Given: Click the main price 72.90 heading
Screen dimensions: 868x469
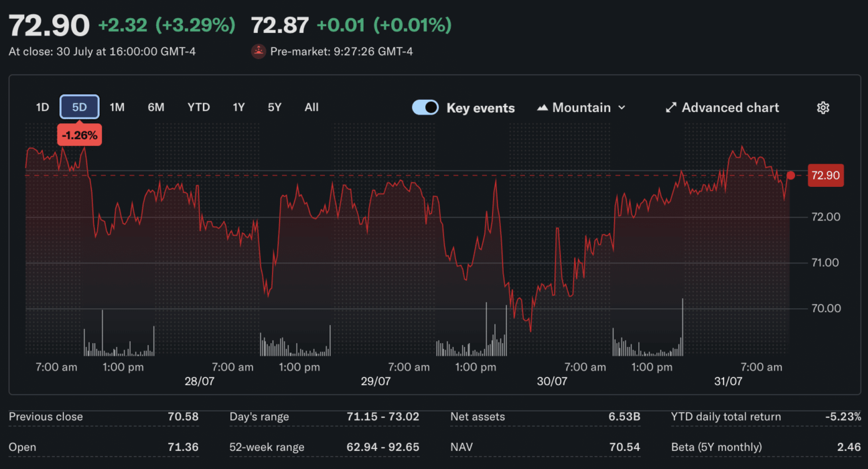Looking at the screenshot, I should (49, 26).
